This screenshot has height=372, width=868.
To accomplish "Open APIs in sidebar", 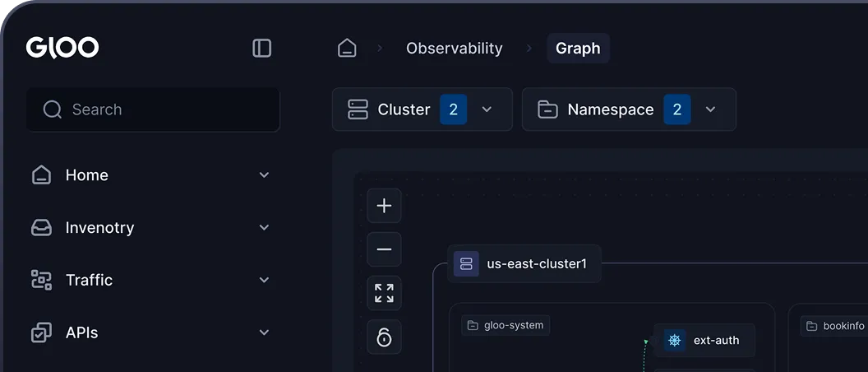I will (x=150, y=332).
